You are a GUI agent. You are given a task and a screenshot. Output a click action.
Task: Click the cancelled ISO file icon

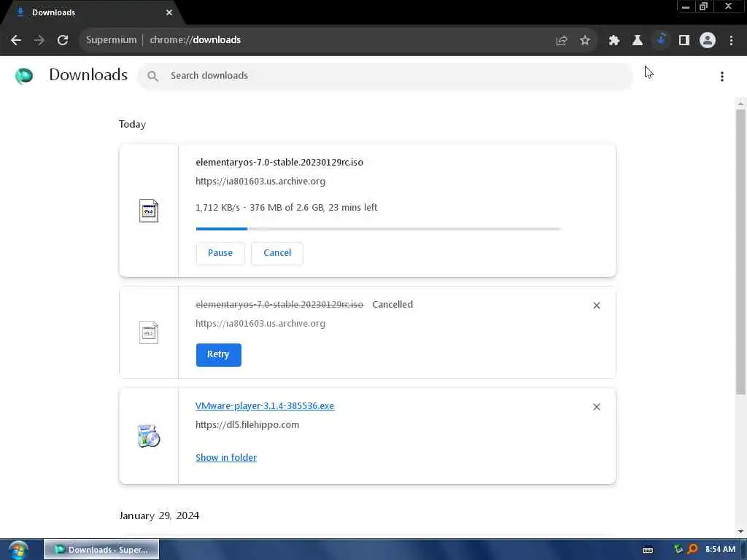click(x=149, y=332)
